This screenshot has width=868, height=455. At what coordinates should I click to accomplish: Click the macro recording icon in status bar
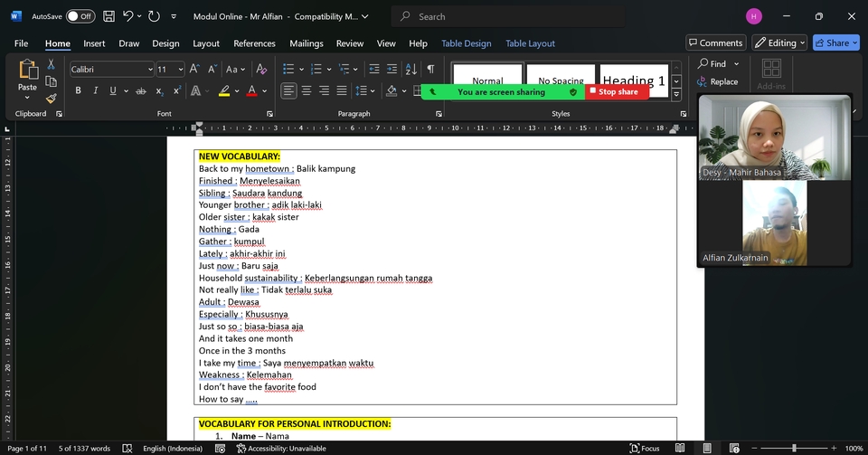point(220,449)
